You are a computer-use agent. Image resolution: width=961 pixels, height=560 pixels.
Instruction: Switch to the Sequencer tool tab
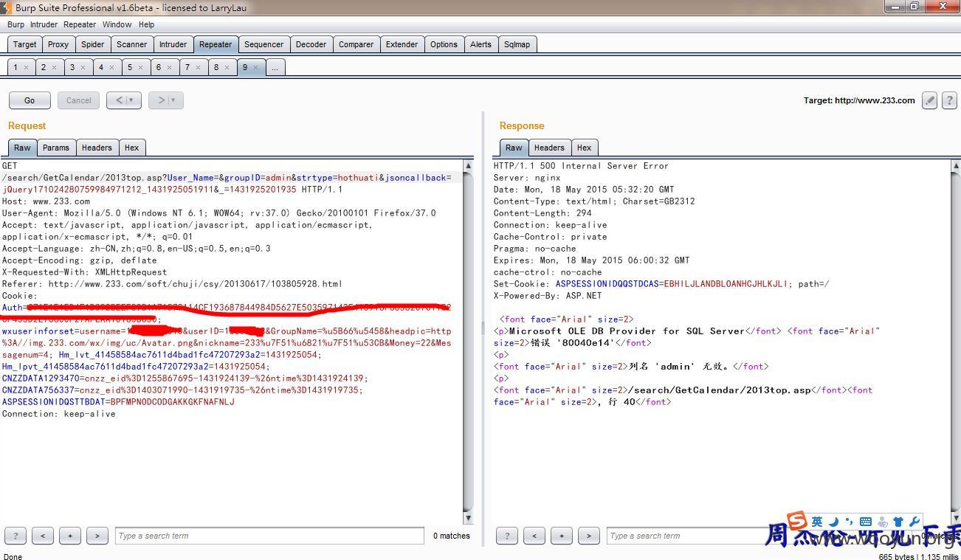[263, 44]
